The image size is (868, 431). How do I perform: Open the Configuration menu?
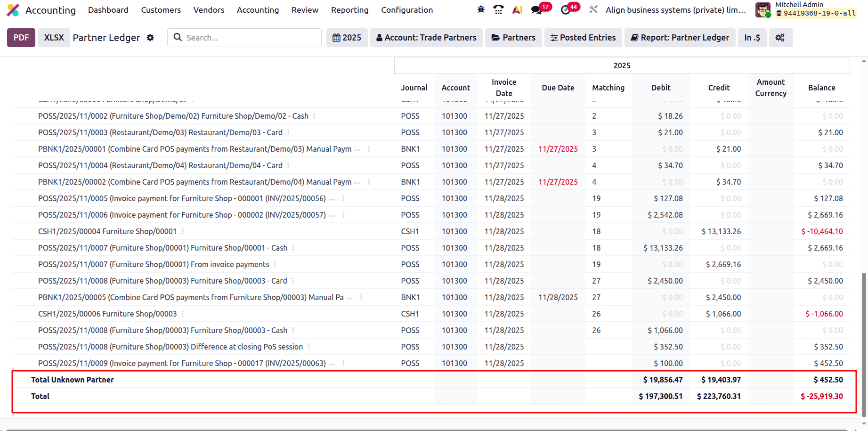pyautogui.click(x=407, y=10)
